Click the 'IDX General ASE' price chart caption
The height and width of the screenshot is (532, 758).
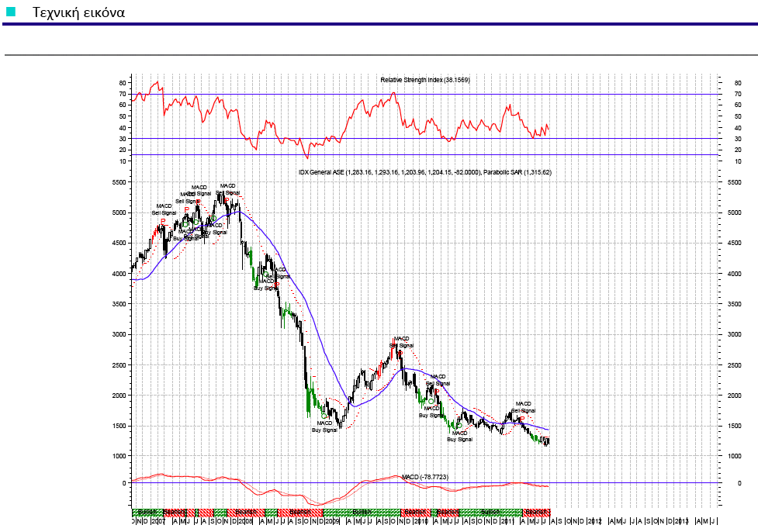click(425, 172)
